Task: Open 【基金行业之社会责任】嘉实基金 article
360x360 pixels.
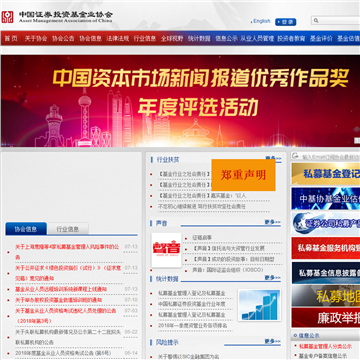Action: (202, 196)
